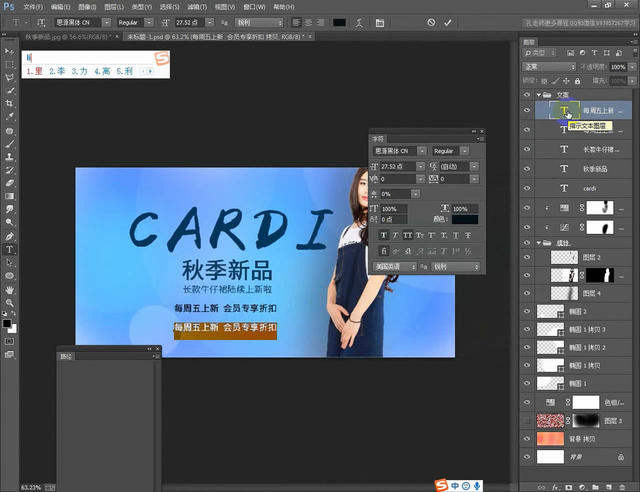Commit current text edits with checkmark

pos(448,22)
